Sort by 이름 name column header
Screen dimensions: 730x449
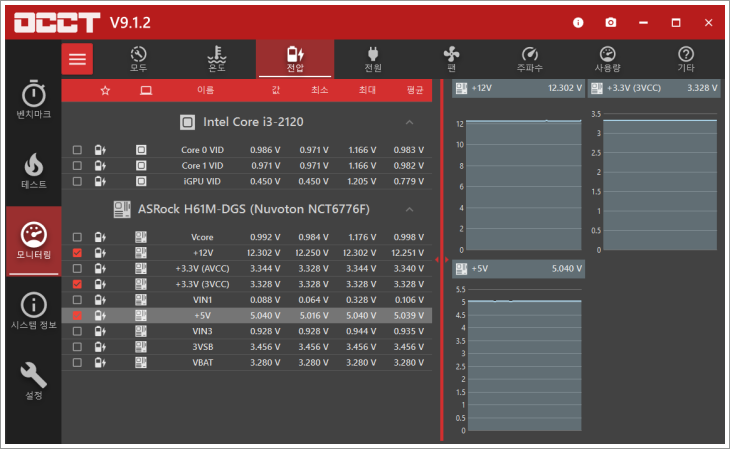[205, 90]
